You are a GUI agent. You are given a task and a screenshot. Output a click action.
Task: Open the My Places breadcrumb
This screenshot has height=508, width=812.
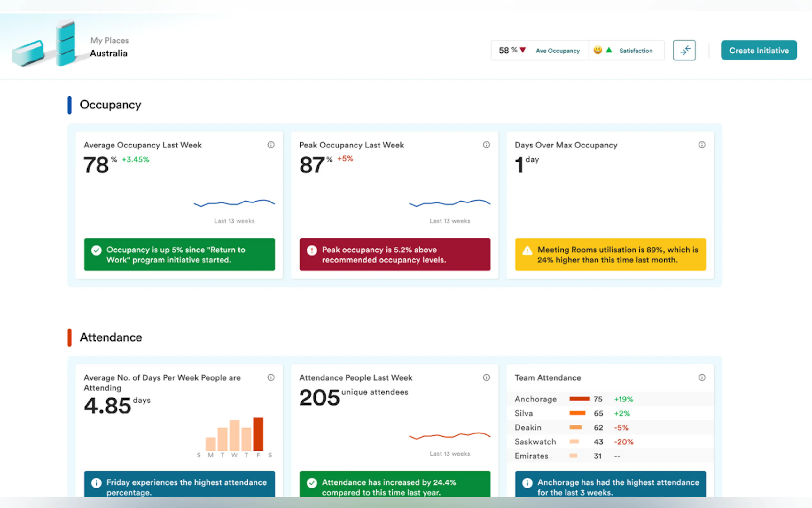[109, 40]
